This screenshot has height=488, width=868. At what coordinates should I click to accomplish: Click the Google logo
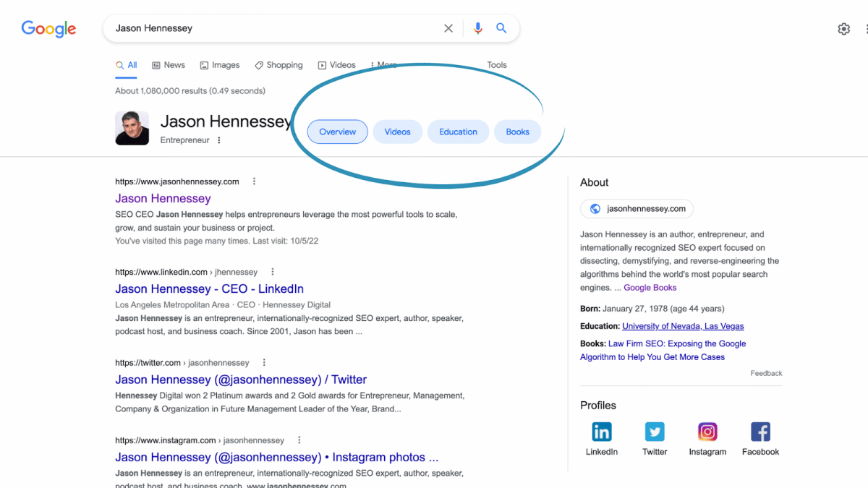48,29
